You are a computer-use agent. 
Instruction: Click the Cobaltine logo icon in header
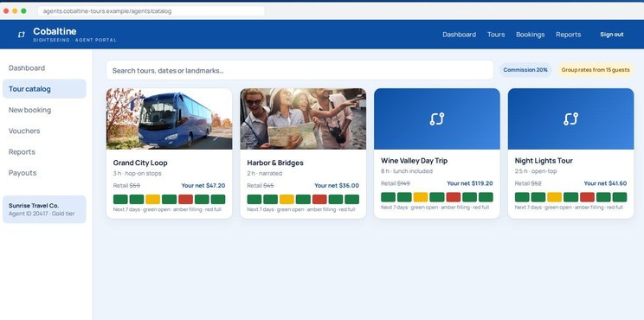(22, 35)
